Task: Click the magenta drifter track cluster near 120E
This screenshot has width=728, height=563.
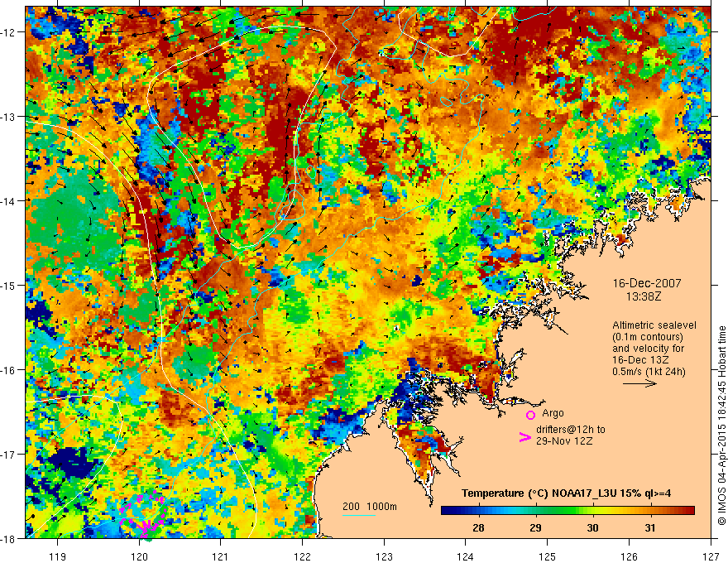Action: pos(143,516)
